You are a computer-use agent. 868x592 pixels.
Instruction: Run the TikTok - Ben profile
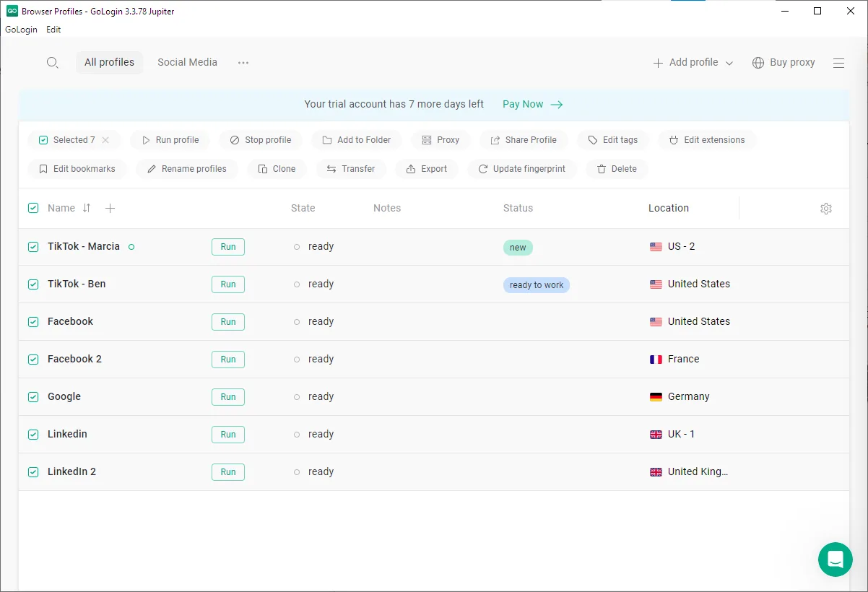[228, 284]
